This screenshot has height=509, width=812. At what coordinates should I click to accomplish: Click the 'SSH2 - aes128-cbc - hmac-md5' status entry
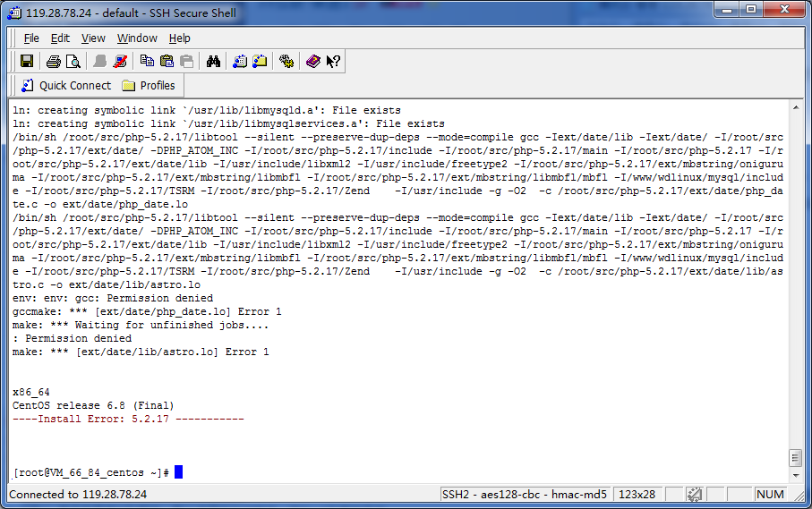tap(524, 495)
